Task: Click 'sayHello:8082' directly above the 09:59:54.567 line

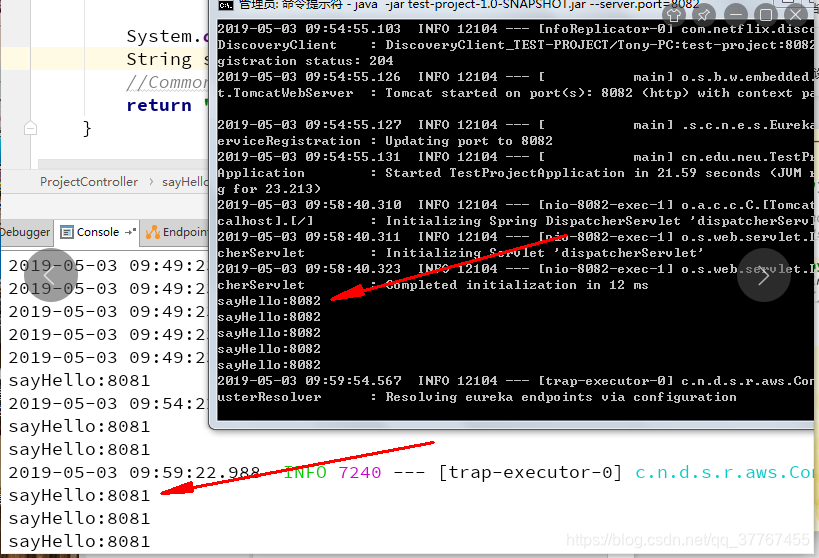Action: coord(269,365)
